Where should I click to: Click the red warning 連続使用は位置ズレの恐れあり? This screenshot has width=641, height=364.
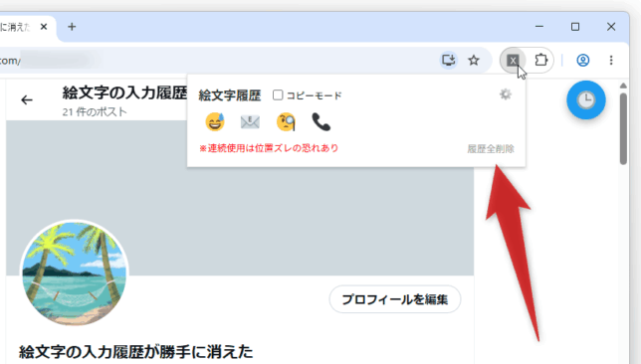[x=269, y=148]
